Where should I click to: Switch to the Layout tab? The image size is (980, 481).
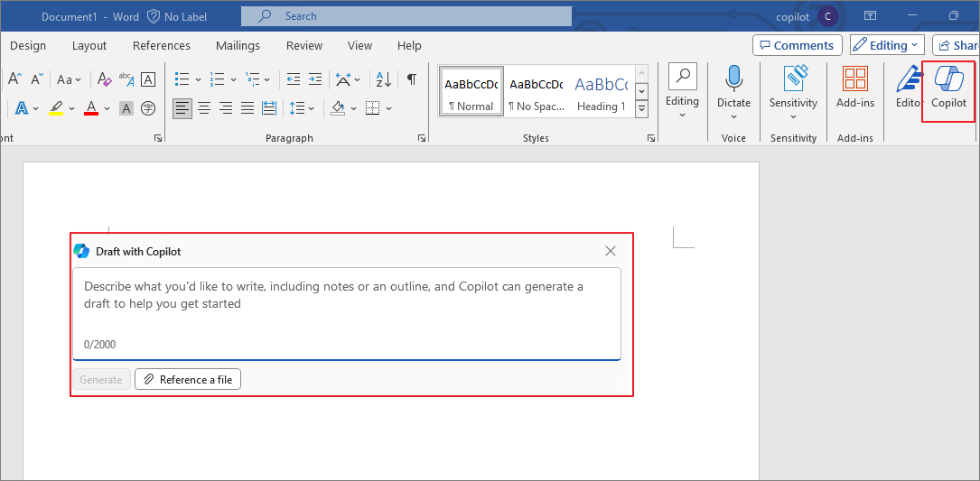pos(89,46)
